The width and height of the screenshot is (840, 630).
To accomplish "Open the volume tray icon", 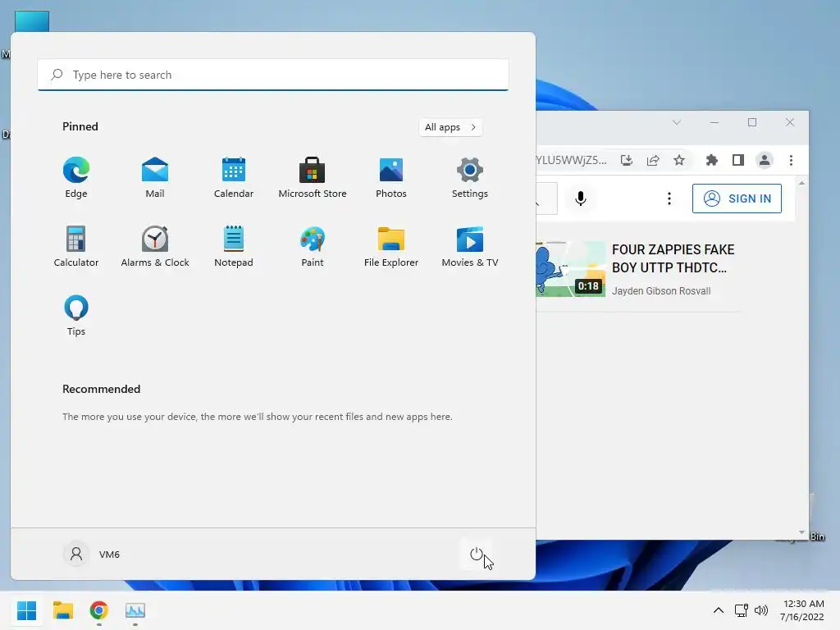I will point(760,610).
